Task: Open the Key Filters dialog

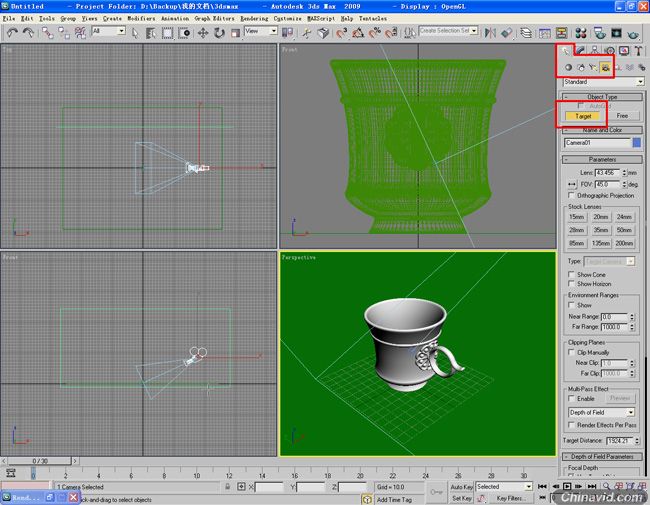Action: click(511, 498)
